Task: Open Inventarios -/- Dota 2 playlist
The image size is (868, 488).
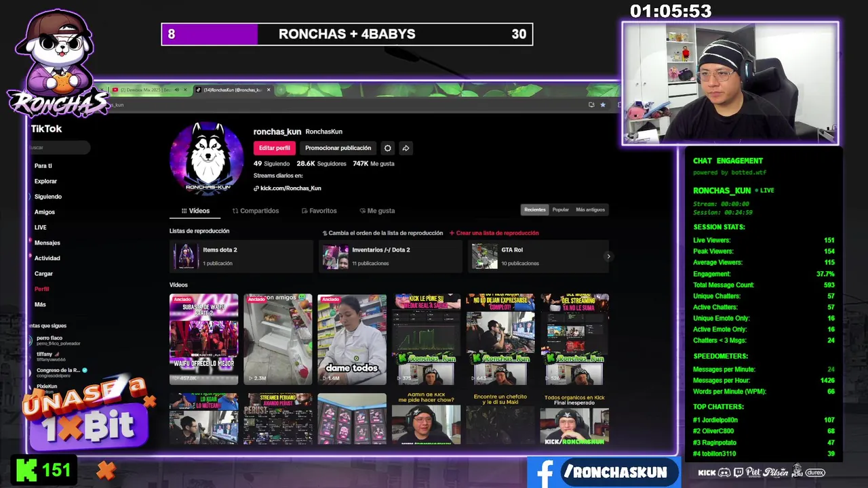Action: click(x=390, y=256)
